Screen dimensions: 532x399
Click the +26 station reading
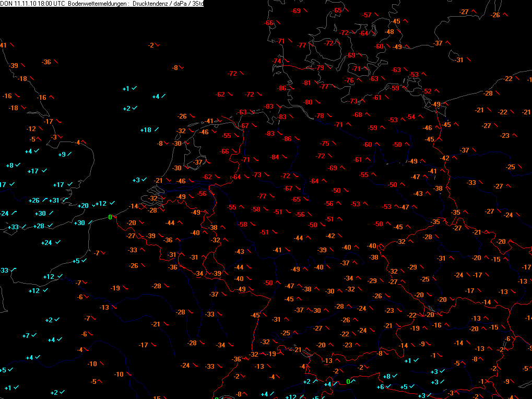34,201
